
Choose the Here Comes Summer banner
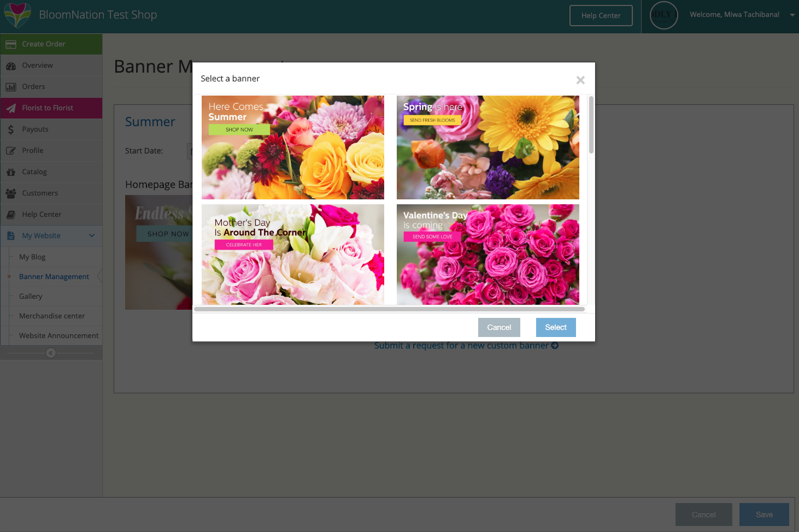click(293, 147)
